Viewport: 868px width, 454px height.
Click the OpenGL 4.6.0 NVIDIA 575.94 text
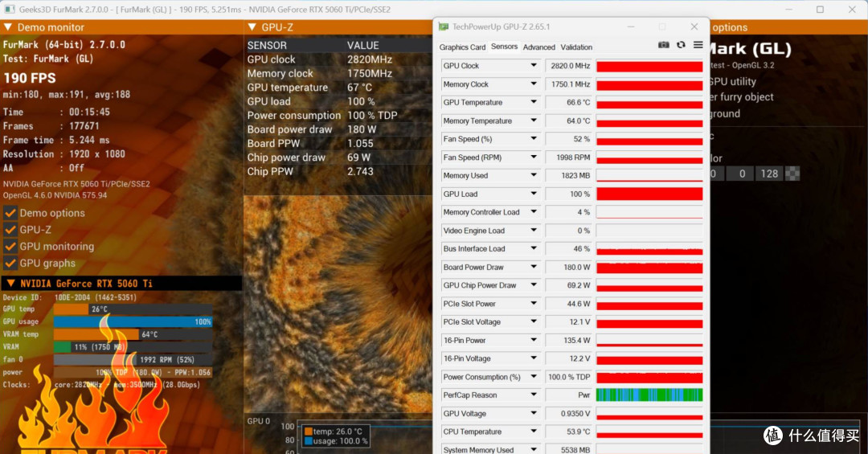[x=55, y=195]
